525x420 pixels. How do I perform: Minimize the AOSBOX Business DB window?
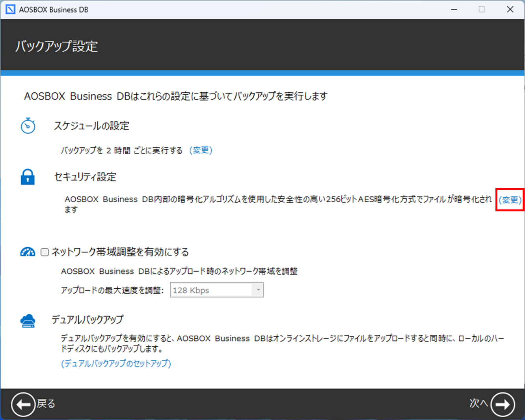coord(454,9)
